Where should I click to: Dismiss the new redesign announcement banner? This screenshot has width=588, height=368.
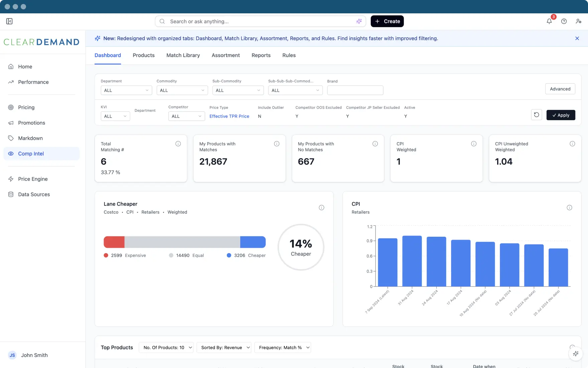coord(577,38)
